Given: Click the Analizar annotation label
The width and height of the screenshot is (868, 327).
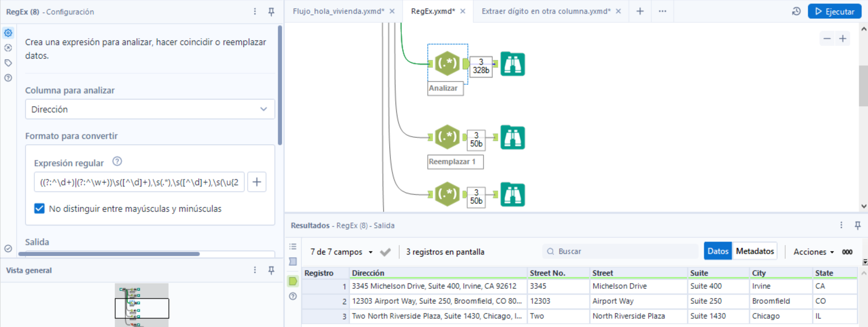Looking at the screenshot, I should (x=445, y=88).
